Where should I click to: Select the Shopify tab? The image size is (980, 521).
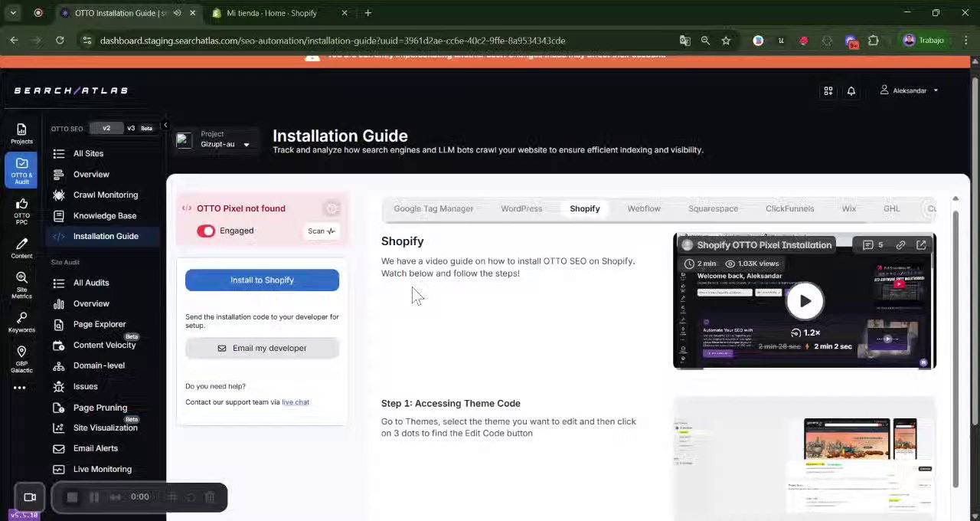[584, 208]
